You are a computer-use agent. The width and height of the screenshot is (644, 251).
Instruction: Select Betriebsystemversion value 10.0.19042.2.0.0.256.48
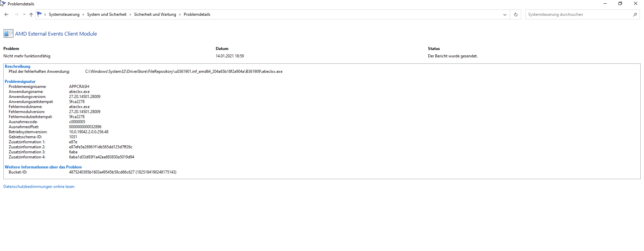(x=89, y=132)
